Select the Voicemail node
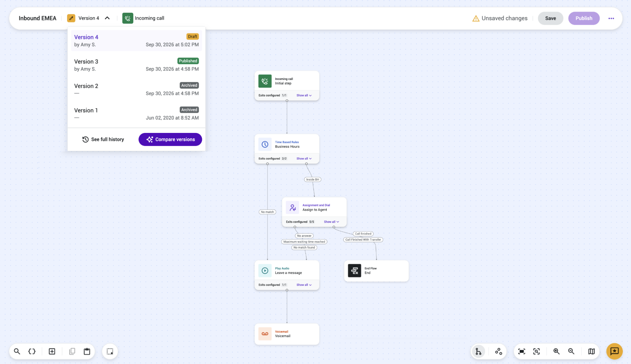Screen dimensions: 631x364 [x=287, y=334]
